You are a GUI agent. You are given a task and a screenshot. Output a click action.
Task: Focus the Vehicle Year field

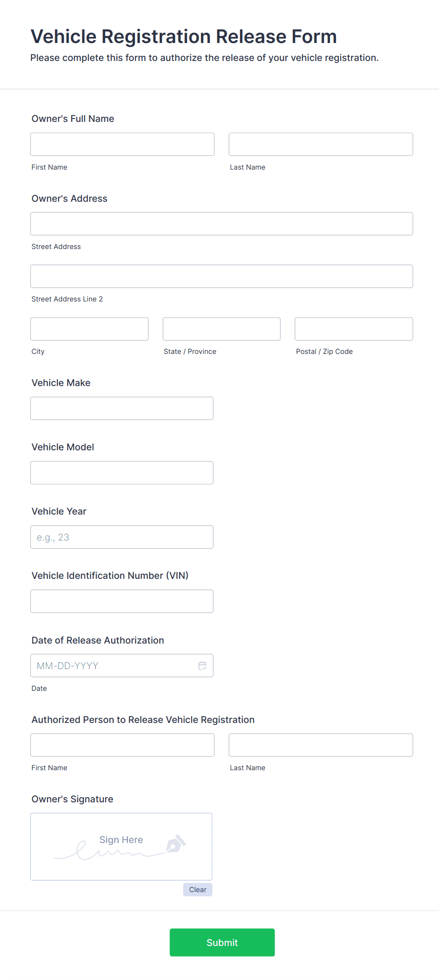point(122,537)
